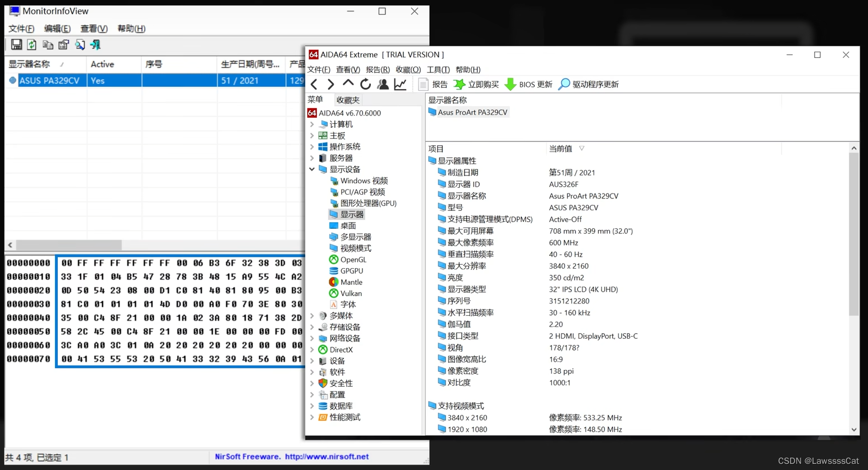Image resolution: width=868 pixels, height=470 pixels.
Task: Click BIOS 更新 toolbar button
Action: (529, 84)
